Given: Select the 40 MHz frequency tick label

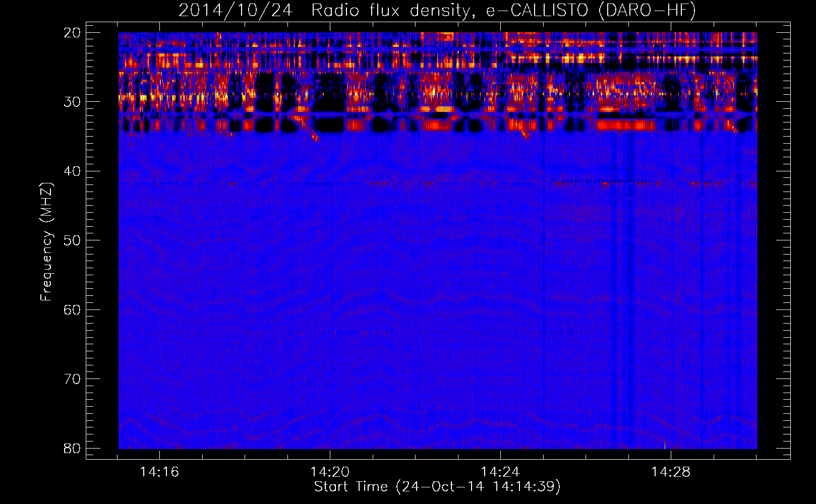Looking at the screenshot, I should [73, 171].
